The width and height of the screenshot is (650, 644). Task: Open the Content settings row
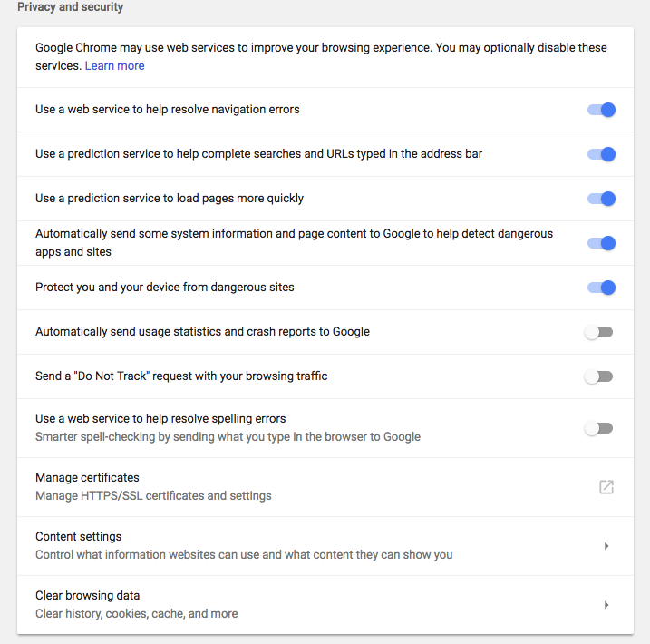click(x=325, y=546)
